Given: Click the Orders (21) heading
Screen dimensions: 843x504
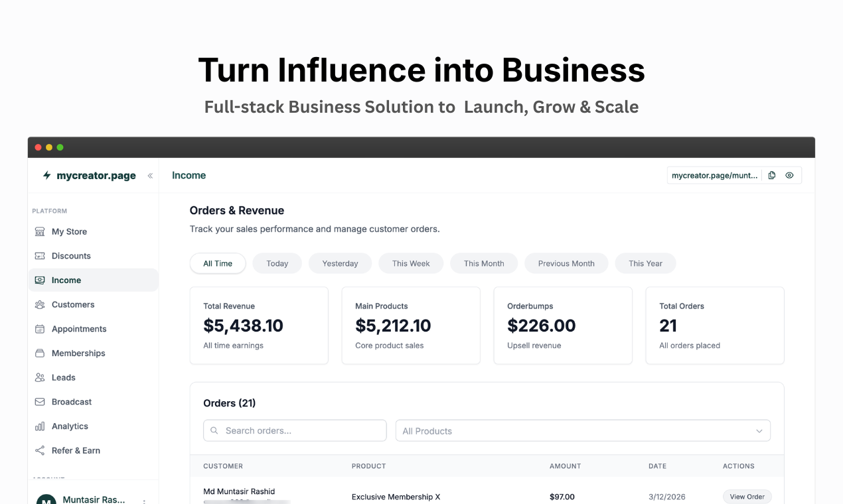Looking at the screenshot, I should click(230, 403).
